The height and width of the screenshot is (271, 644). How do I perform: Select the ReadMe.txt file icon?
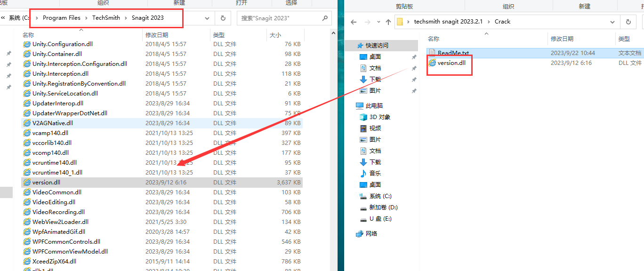pyautogui.click(x=432, y=53)
